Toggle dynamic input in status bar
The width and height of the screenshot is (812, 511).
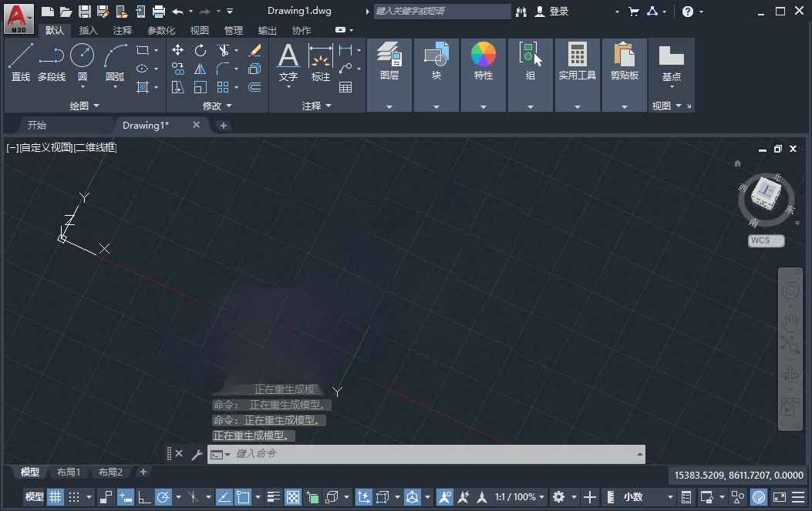tap(126, 498)
